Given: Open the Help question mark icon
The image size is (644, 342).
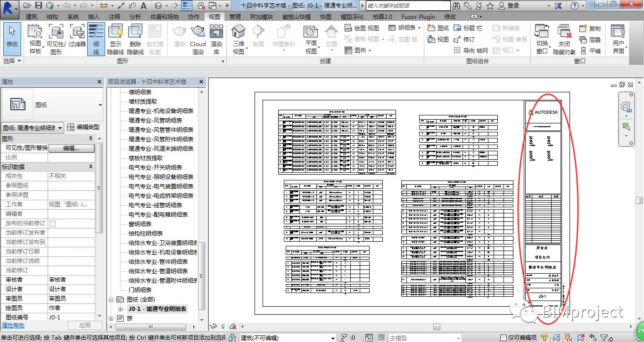Looking at the screenshot, I should [575, 6].
